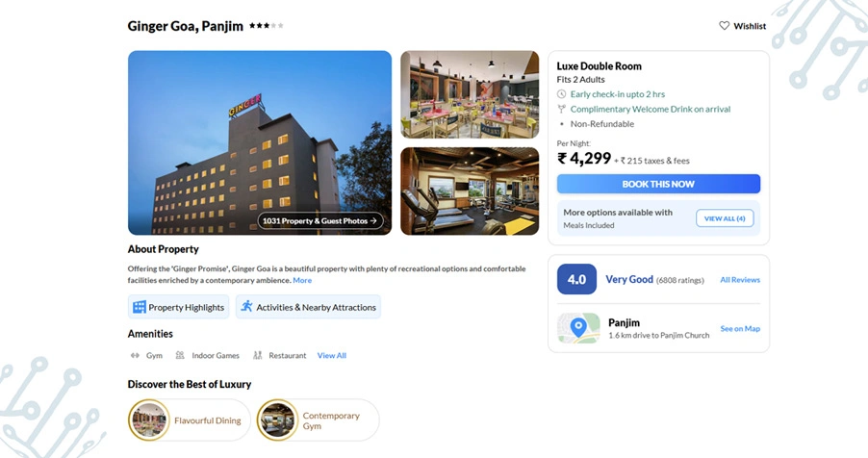Click VIEW ALL (4) options button

[725, 218]
